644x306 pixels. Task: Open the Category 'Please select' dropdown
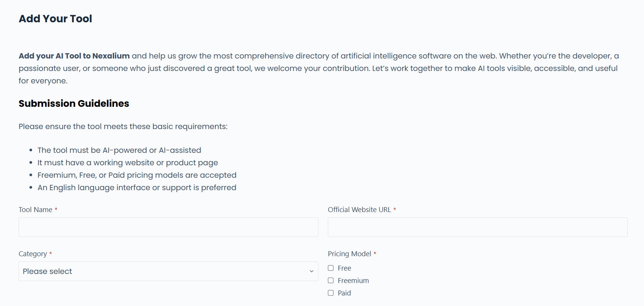(x=168, y=271)
